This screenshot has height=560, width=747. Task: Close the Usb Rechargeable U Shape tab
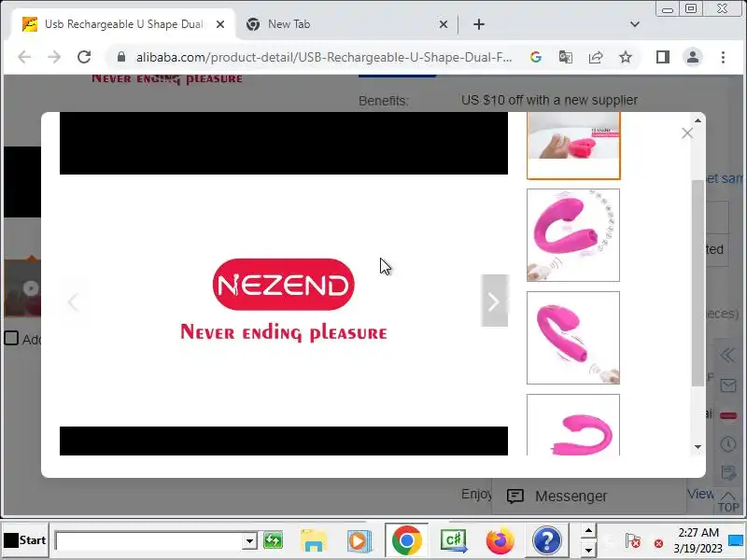coord(220,24)
